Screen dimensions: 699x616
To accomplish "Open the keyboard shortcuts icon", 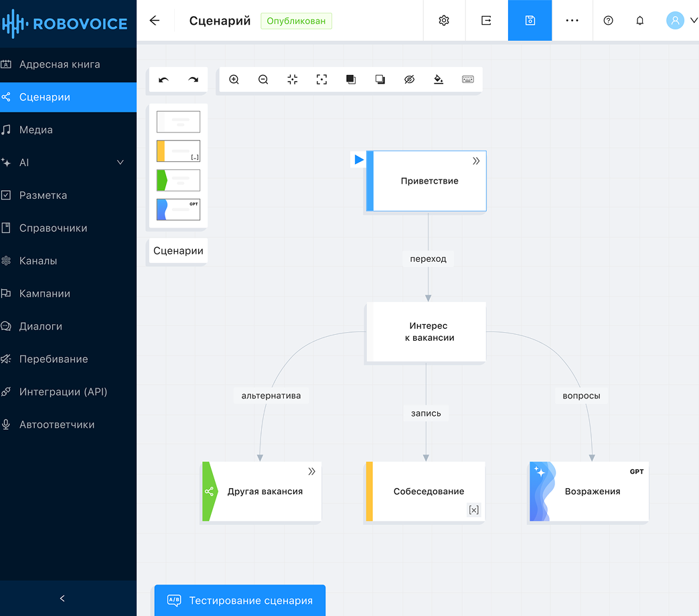I will tap(468, 80).
